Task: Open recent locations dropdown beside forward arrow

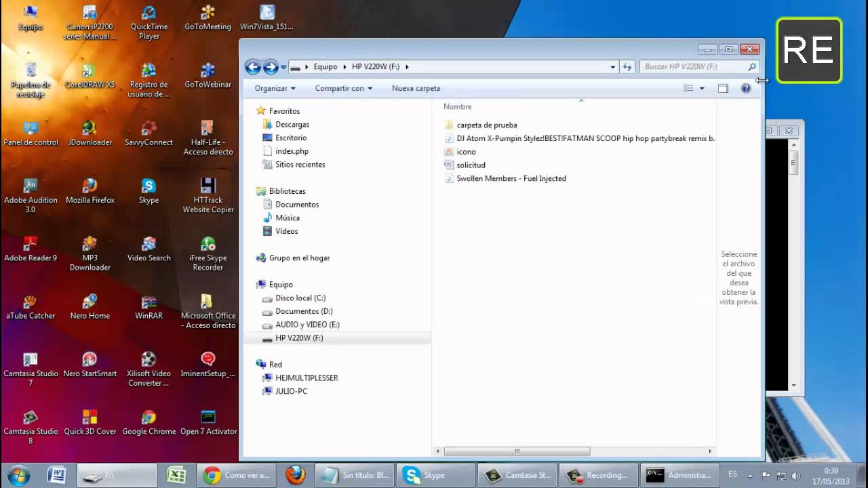Action: (283, 67)
